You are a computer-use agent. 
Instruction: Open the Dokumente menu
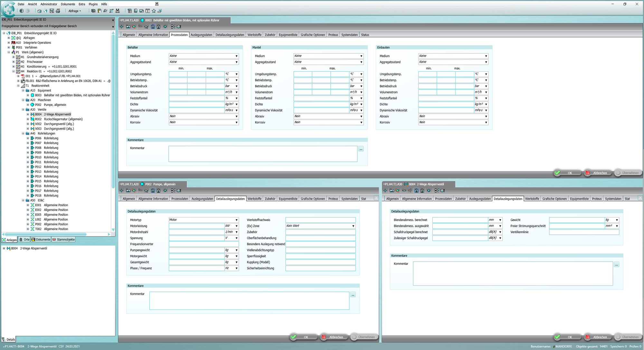(68, 4)
